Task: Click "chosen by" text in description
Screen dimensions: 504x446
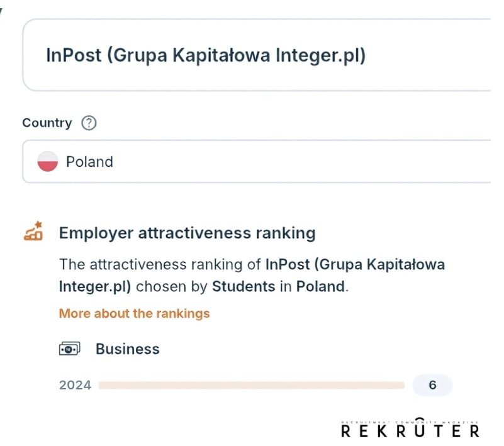Action: tap(172, 287)
